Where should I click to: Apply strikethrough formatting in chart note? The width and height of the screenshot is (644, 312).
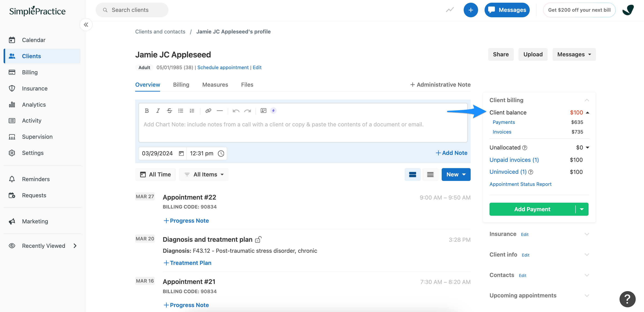169,110
